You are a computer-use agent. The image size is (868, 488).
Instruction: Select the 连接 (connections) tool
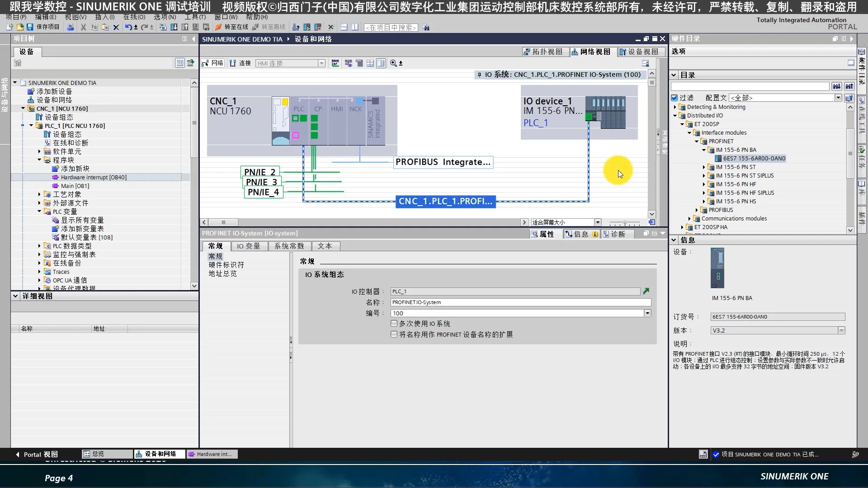[240, 63]
